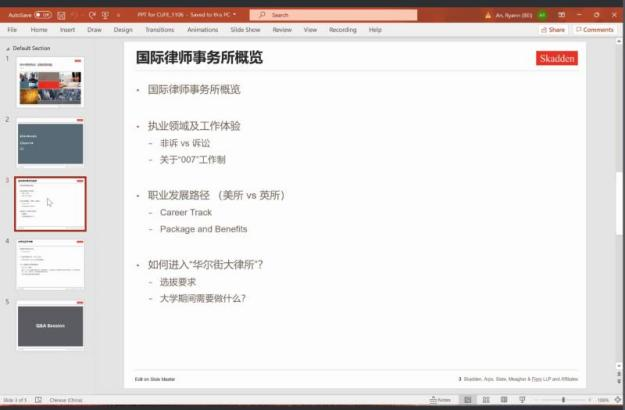Open the Transitions ribbon tab
The height and width of the screenshot is (410, 625).
159,30
